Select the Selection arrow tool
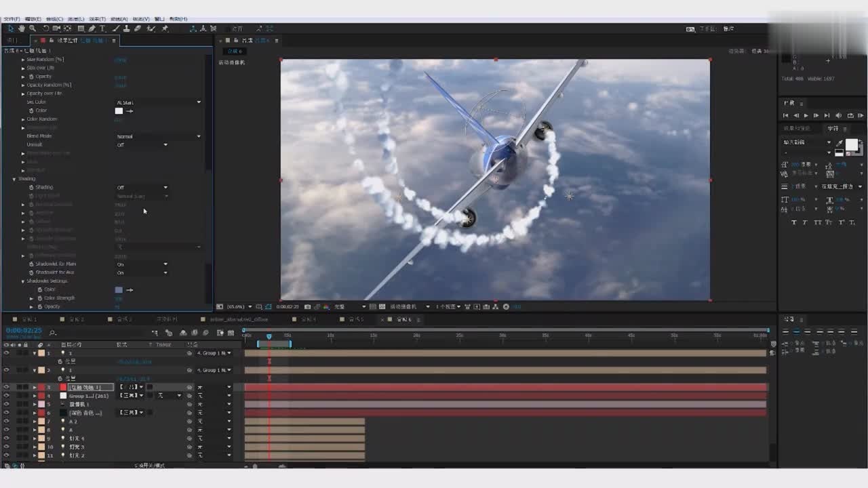This screenshot has width=868, height=488. [x=11, y=28]
